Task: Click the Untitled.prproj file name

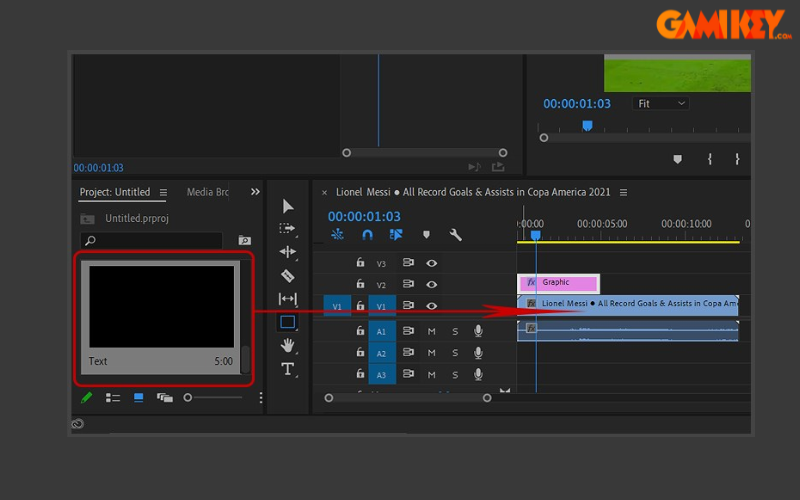Action: (x=137, y=218)
